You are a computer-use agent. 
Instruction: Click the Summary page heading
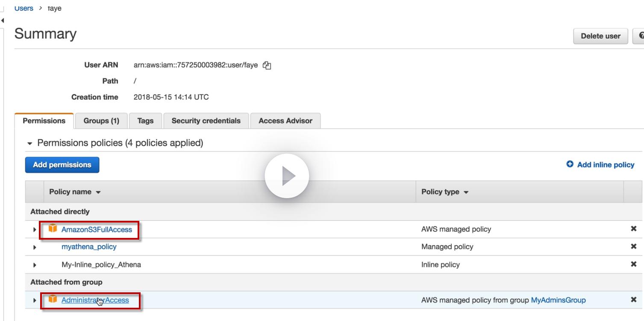click(x=45, y=34)
